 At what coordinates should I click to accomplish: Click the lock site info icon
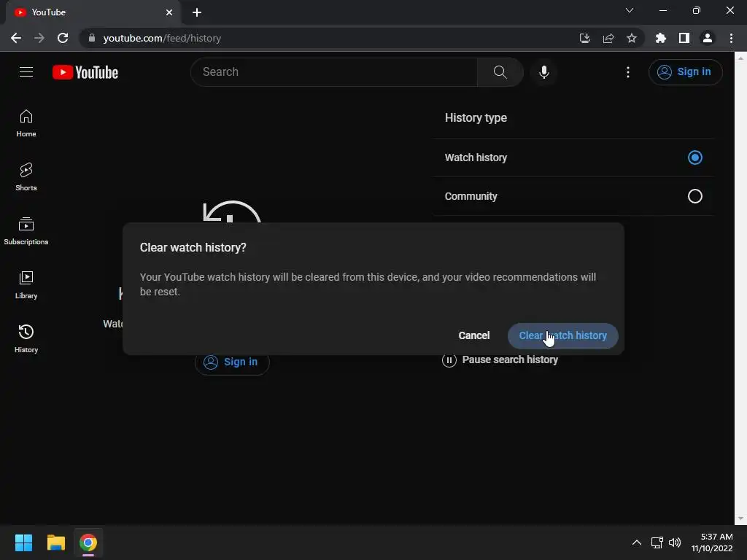92,38
